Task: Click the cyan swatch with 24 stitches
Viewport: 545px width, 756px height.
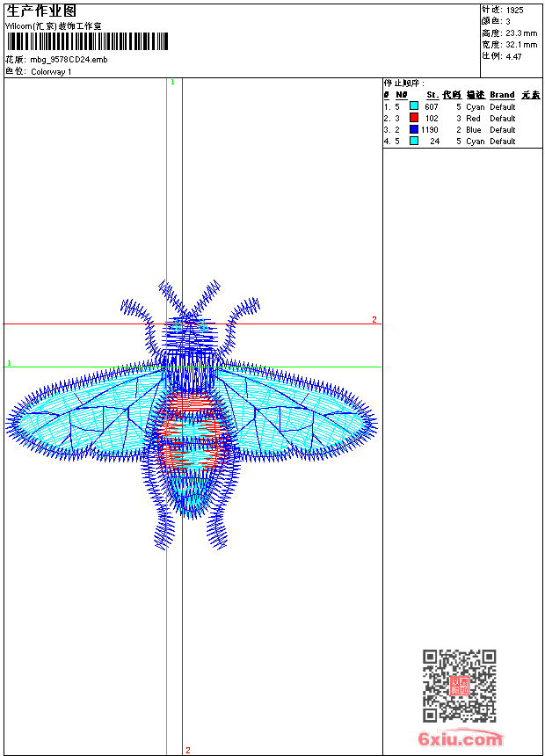Action: point(414,141)
